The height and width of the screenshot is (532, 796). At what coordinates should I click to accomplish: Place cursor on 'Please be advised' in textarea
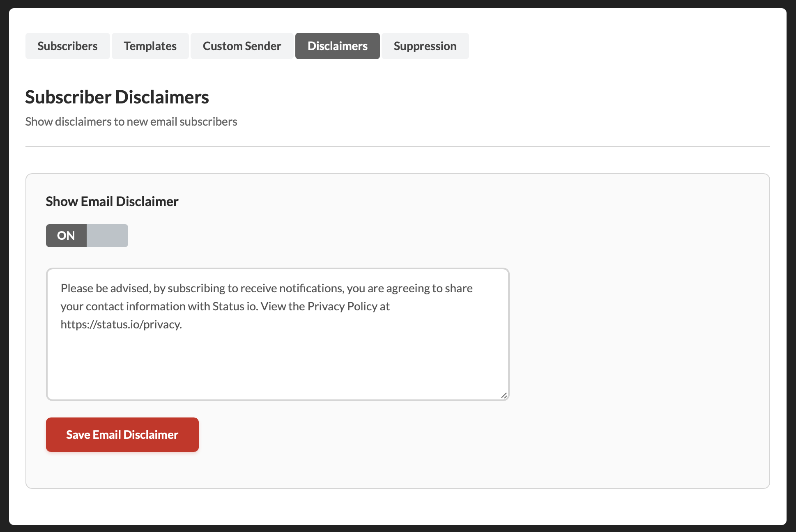click(105, 288)
